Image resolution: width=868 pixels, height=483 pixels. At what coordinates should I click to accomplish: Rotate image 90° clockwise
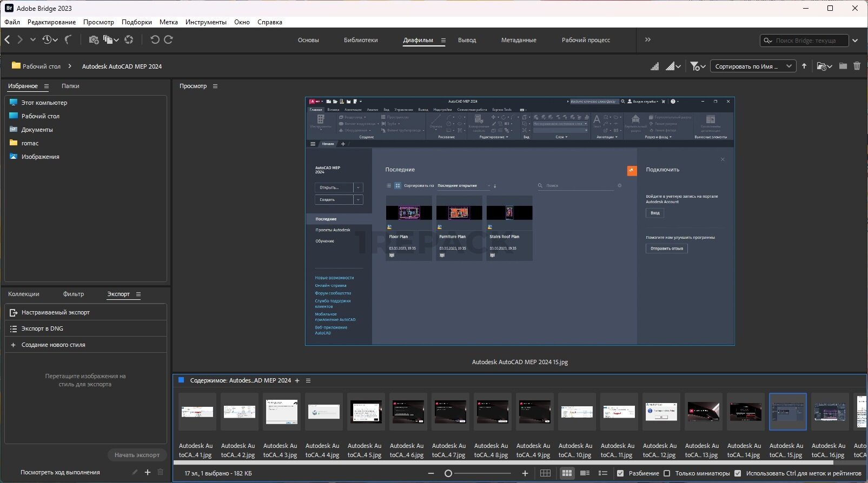pyautogui.click(x=169, y=39)
